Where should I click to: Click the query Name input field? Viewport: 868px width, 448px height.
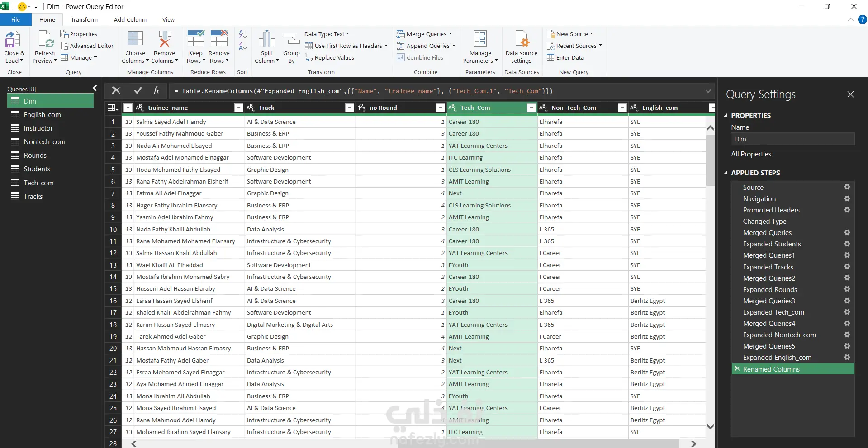pyautogui.click(x=792, y=139)
